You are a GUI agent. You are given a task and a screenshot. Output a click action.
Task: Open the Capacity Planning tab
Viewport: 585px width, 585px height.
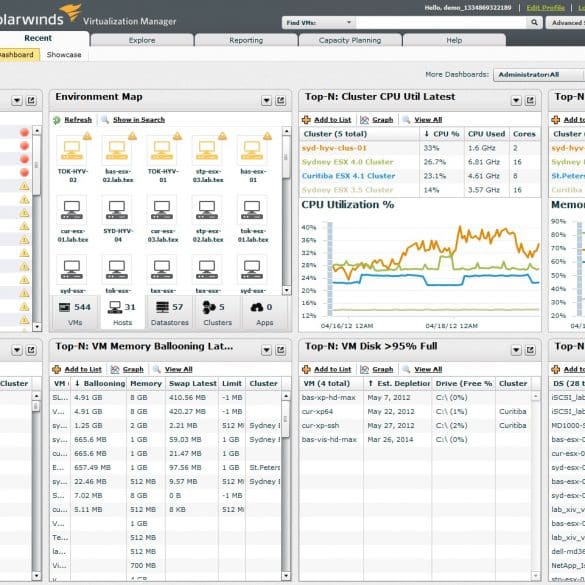(350, 40)
